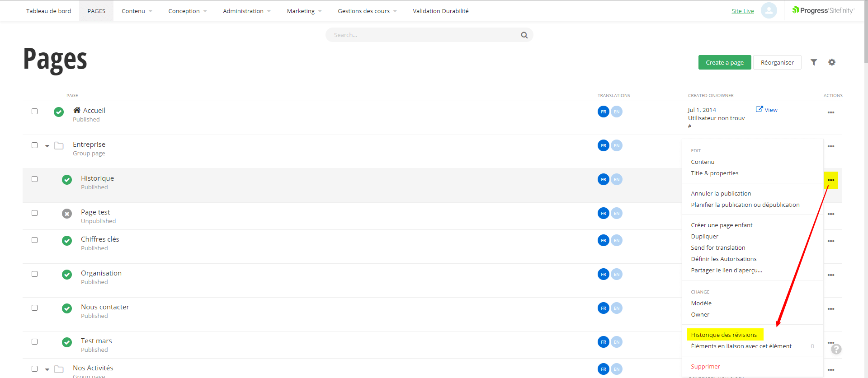Select Historique des révisions menu entry

[723, 335]
